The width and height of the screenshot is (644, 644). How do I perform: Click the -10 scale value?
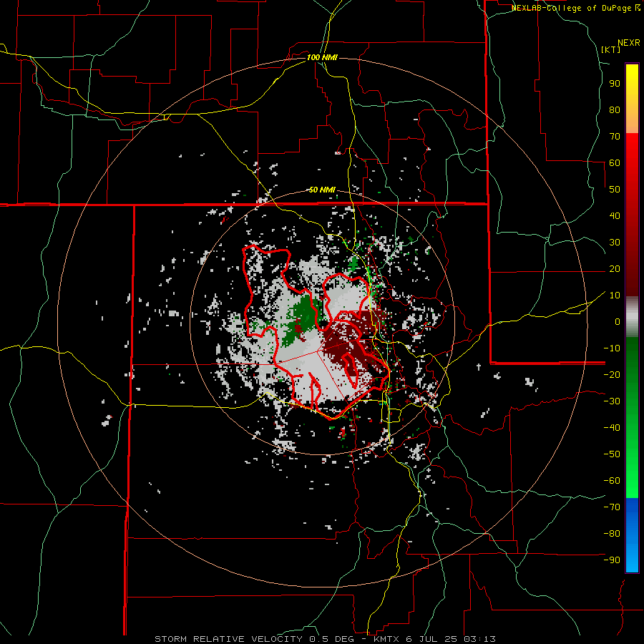pyautogui.click(x=612, y=348)
